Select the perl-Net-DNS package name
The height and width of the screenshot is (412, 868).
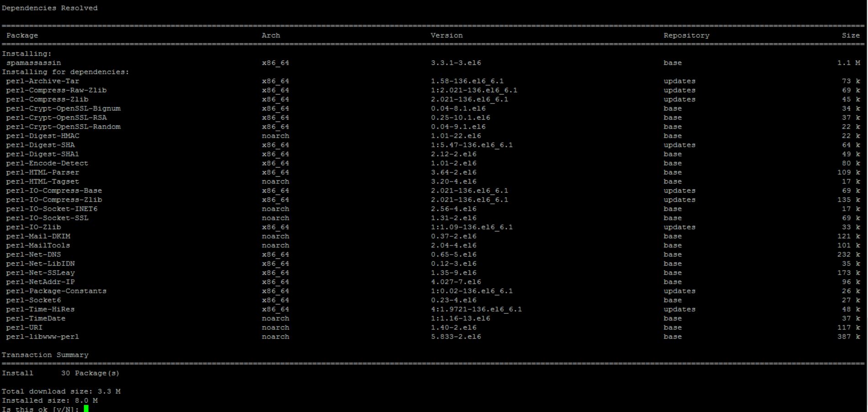34,254
